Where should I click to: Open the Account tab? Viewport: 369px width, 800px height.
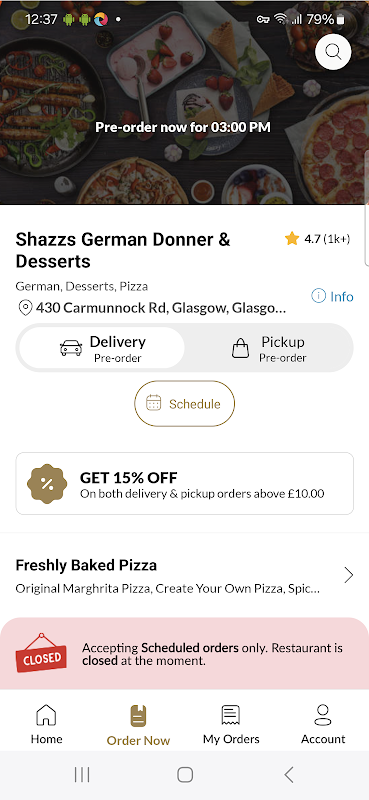[x=323, y=725]
